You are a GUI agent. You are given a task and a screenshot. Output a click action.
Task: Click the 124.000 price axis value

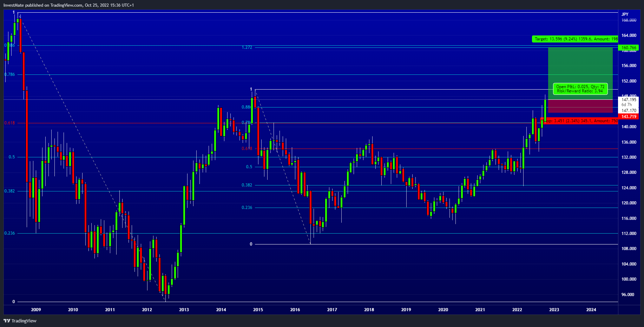[629, 188]
